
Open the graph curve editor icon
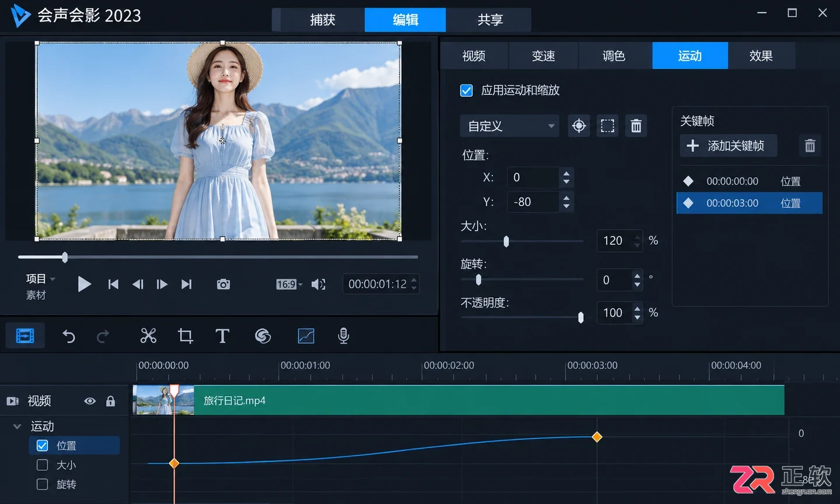click(306, 335)
